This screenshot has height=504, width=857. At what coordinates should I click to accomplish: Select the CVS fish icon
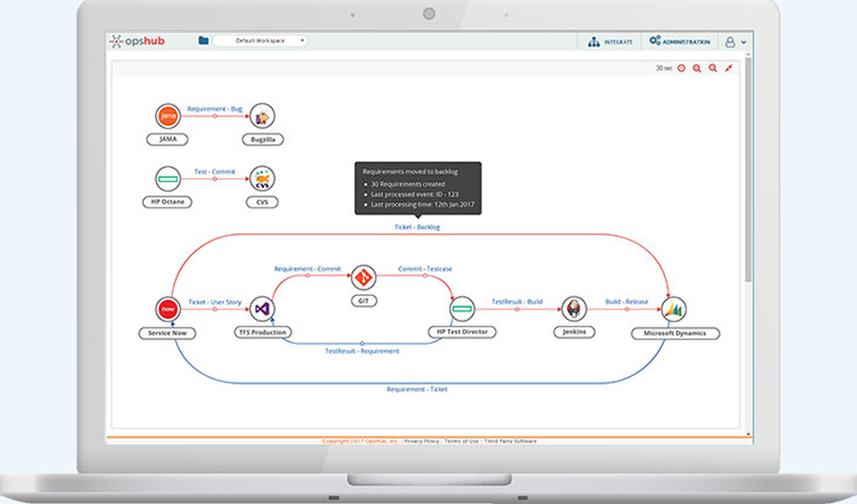click(x=262, y=179)
